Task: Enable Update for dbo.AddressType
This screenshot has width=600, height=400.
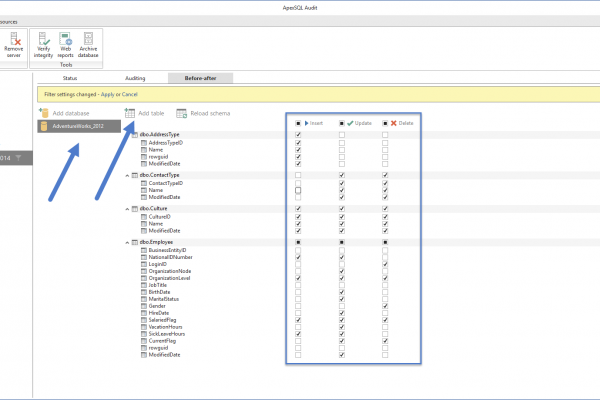Action: (342, 135)
